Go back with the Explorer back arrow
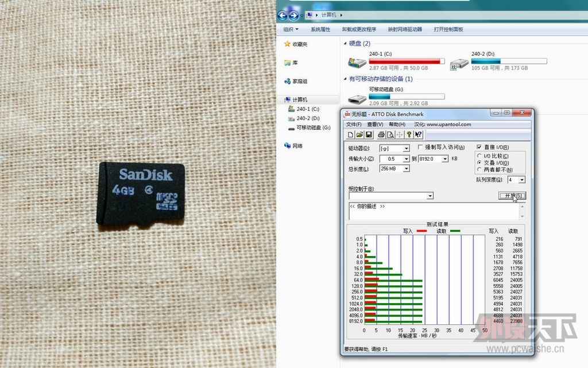 tap(283, 16)
